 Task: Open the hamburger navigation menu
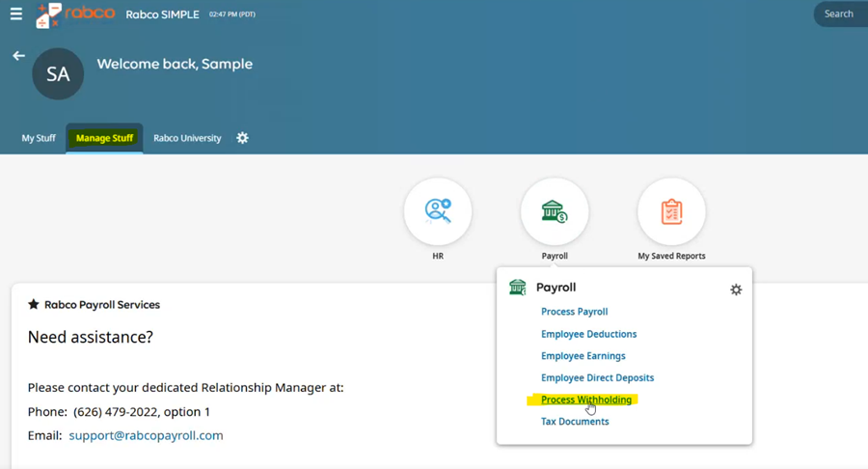(x=16, y=14)
